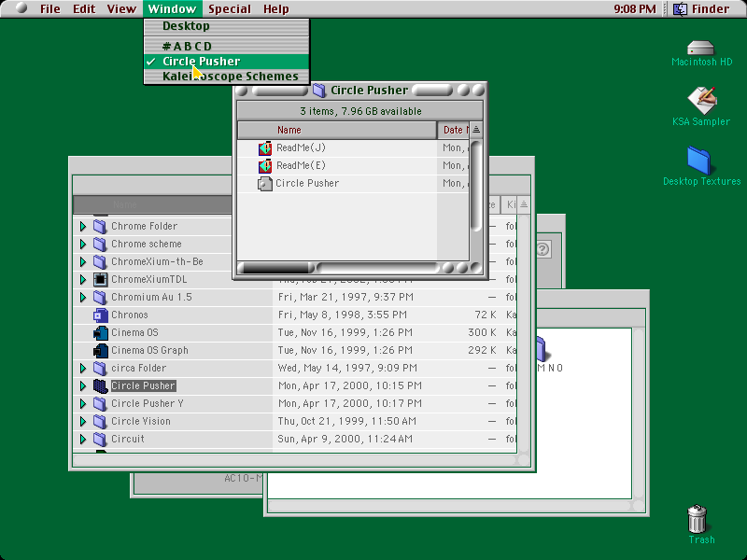Click the "Wed, May 14, 1997, 9:09 PM" date
This screenshot has height=560, width=747.
(347, 368)
